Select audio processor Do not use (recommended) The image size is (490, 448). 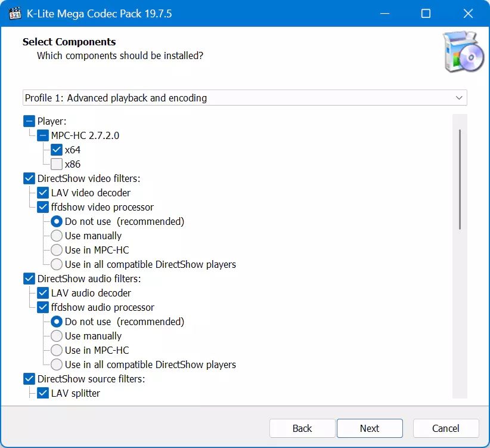pyautogui.click(x=57, y=322)
